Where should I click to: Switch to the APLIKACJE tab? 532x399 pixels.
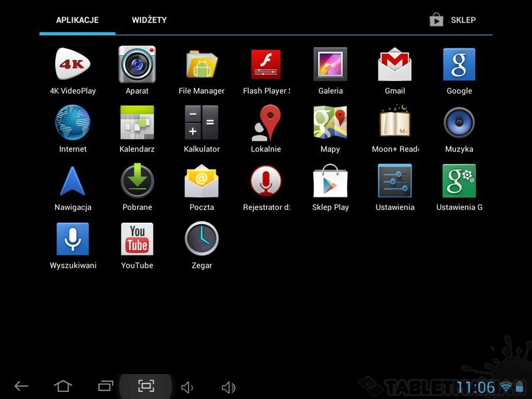tap(77, 20)
